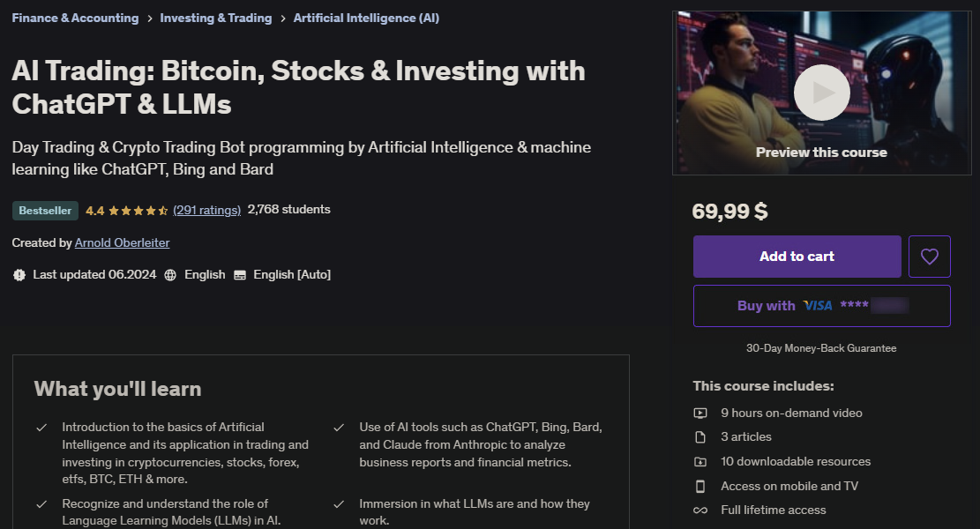The height and width of the screenshot is (529, 980).
Task: Click the articles document icon
Action: pos(700,437)
